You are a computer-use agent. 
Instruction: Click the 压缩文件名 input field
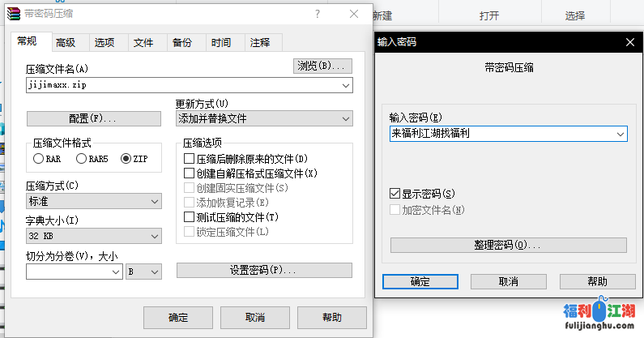pyautogui.click(x=182, y=84)
